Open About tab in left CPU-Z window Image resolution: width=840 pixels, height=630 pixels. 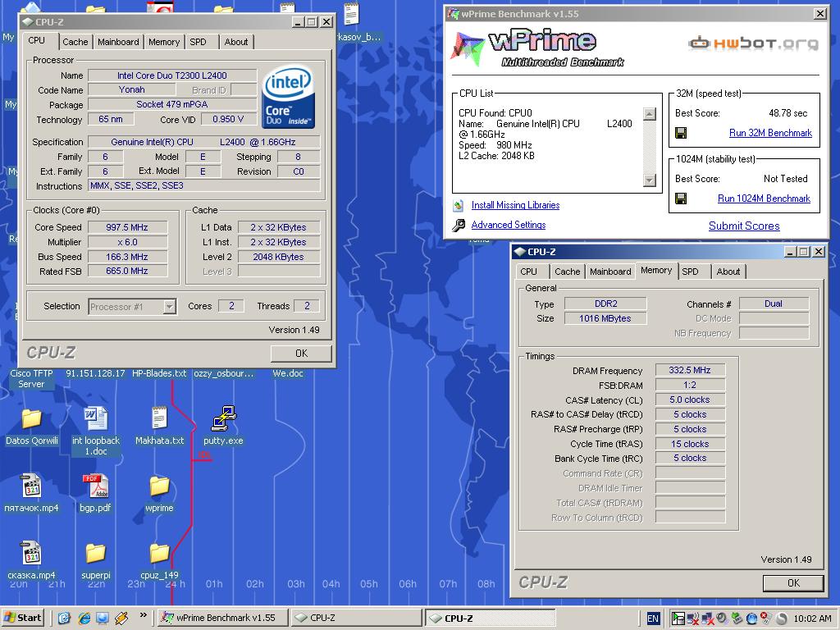236,42
